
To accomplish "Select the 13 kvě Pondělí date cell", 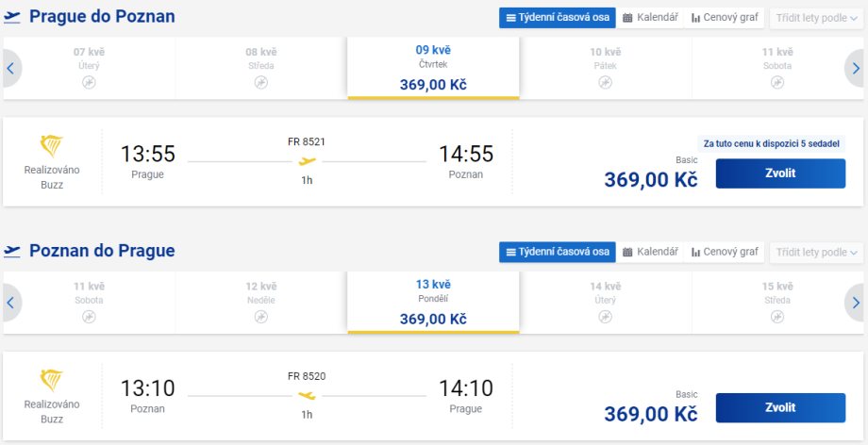I will pyautogui.click(x=433, y=302).
